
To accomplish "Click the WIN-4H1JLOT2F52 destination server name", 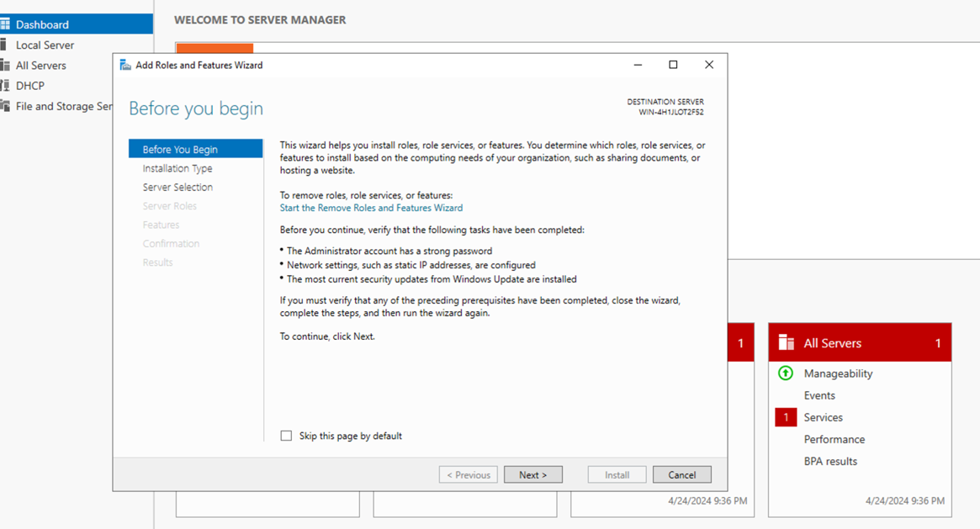I will click(671, 113).
